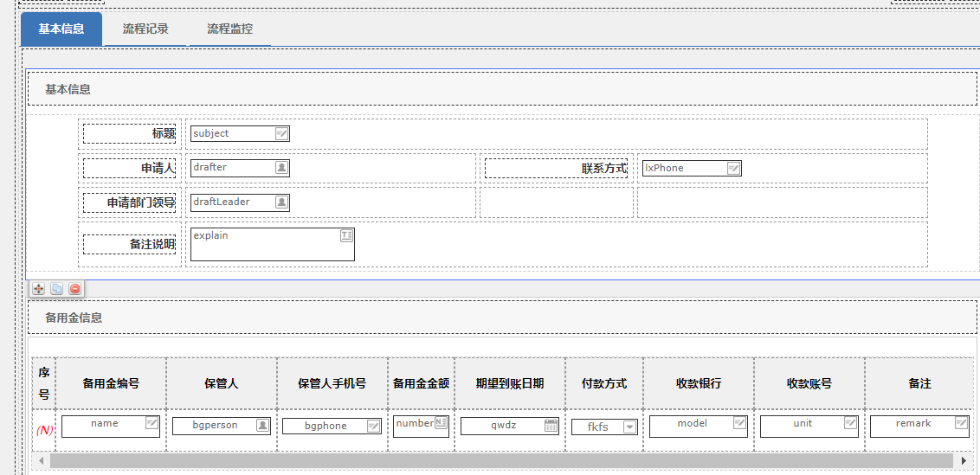Open the fkfs dropdown arrow
The width and height of the screenshot is (980, 475).
[630, 427]
